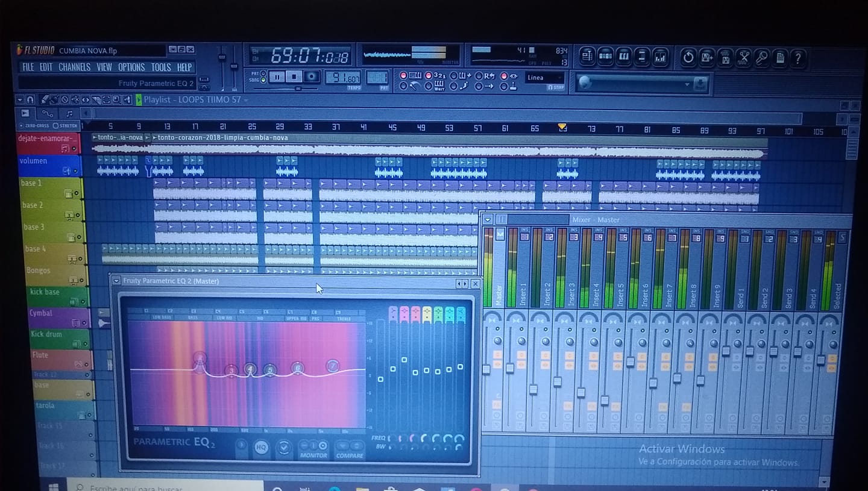Image resolution: width=868 pixels, height=491 pixels.
Task: Click EQ band 6 node on curve
Action: tap(298, 368)
